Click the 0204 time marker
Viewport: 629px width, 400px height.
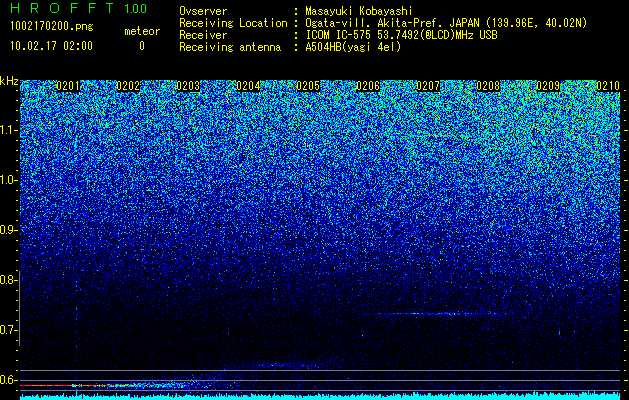pyautogui.click(x=248, y=86)
